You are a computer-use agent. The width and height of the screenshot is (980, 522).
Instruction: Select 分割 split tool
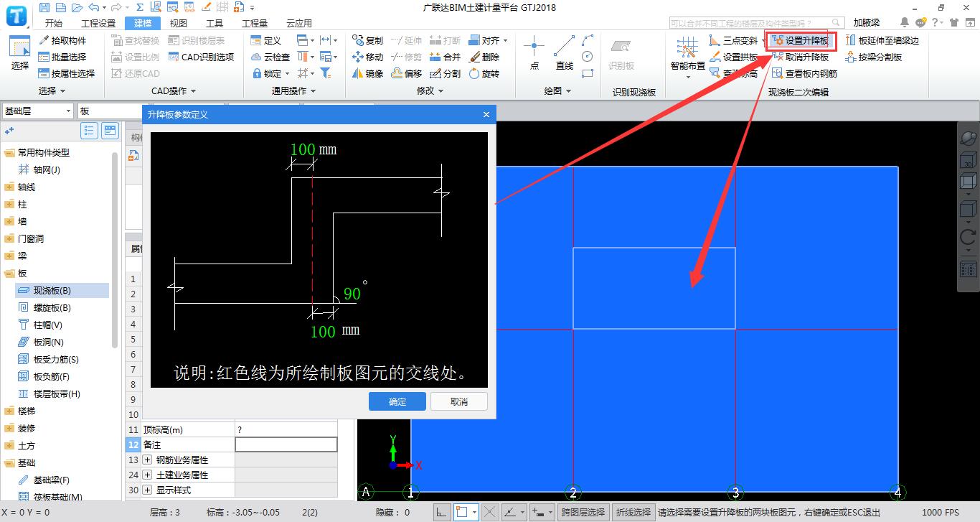click(x=445, y=73)
